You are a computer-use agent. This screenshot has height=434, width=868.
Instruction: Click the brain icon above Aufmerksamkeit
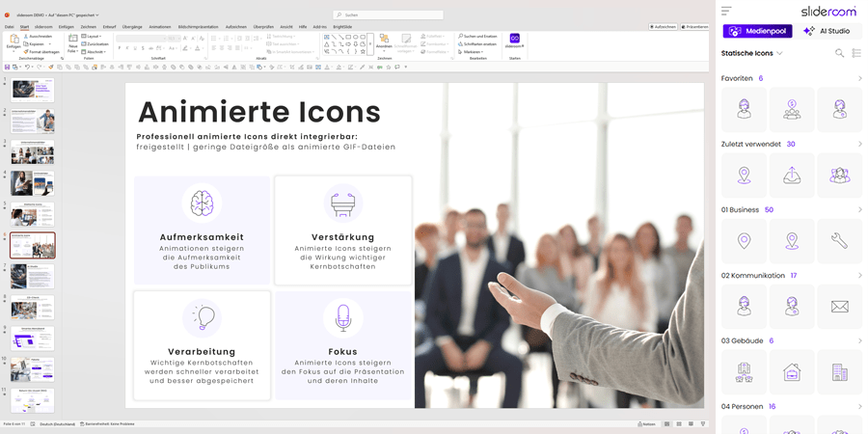coord(202,203)
